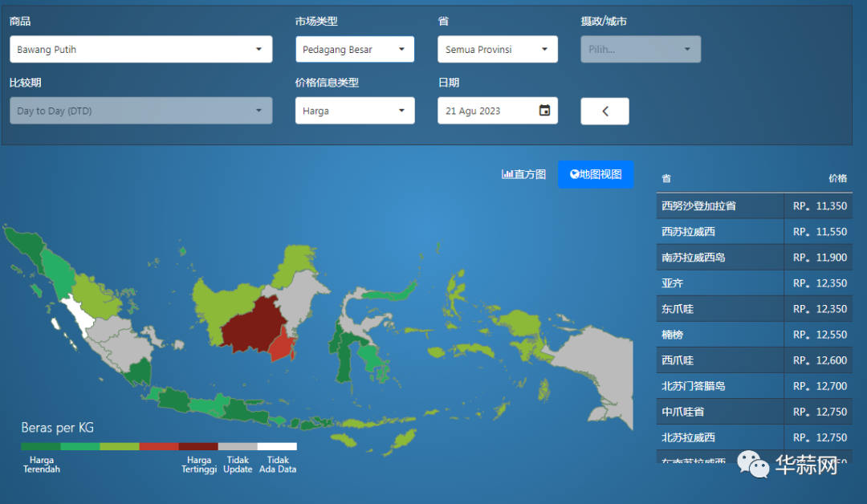The image size is (867, 504).
Task: Click the Day to Day (DTD) dropdown
Action: (140, 111)
